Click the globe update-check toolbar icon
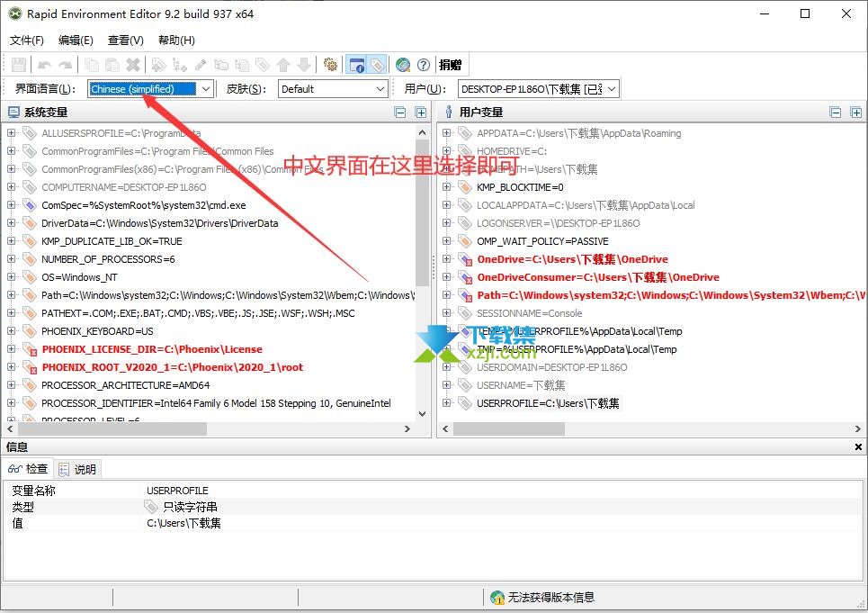 403,65
